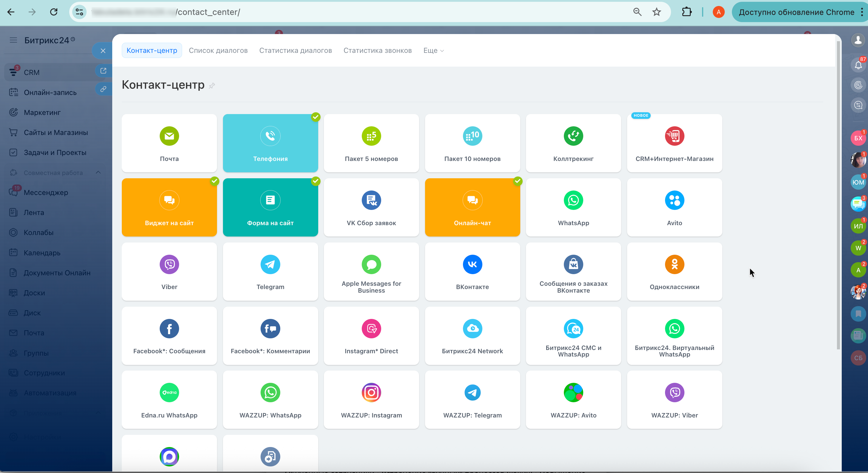868x473 pixels.
Task: Click Онлайн-чат tile connected checkmark
Action: [518, 181]
